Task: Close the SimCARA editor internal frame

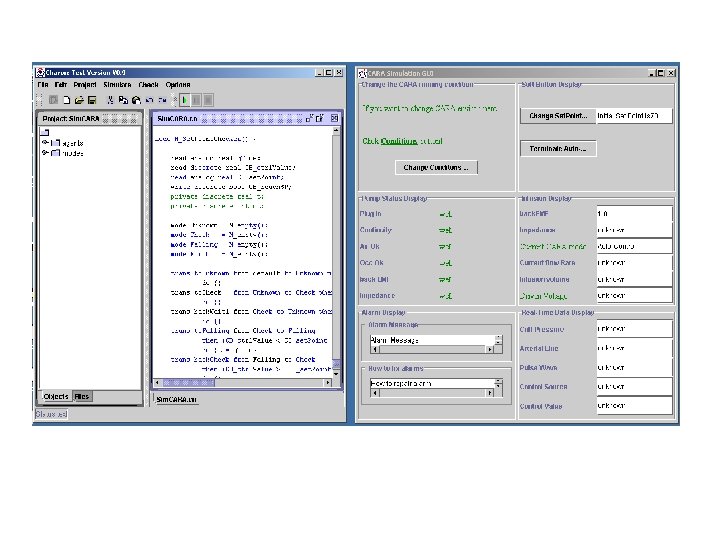Action: tap(334, 118)
